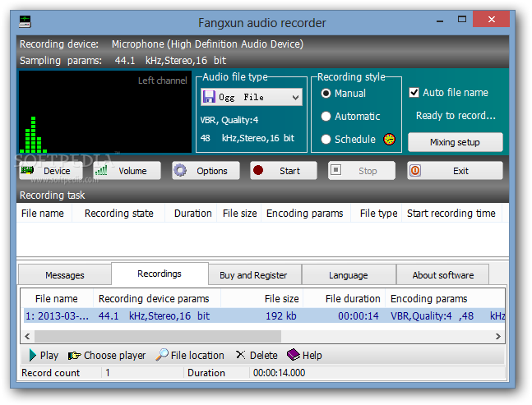Open the Device button
532x405 pixels.
[51, 171]
